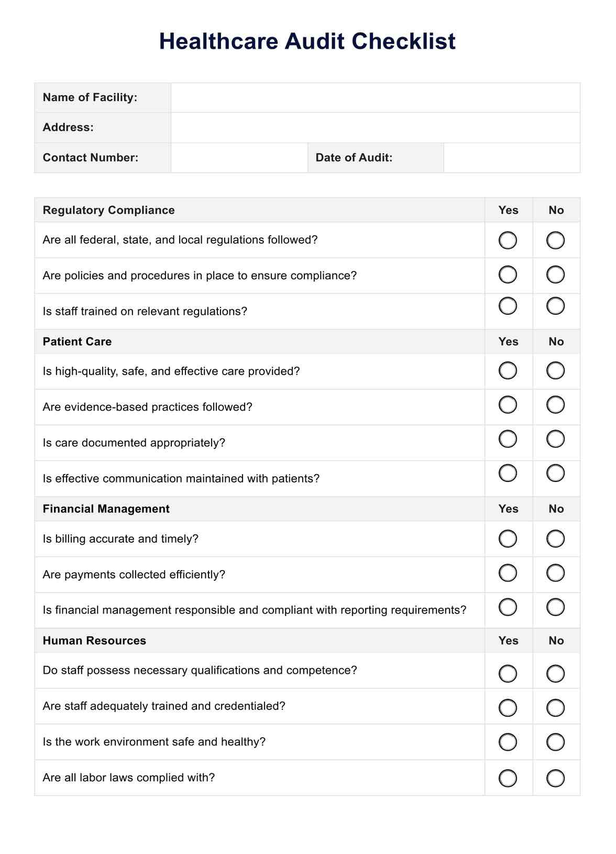Mark Yes for care documented appropriately
The image size is (616, 854).
tap(508, 439)
